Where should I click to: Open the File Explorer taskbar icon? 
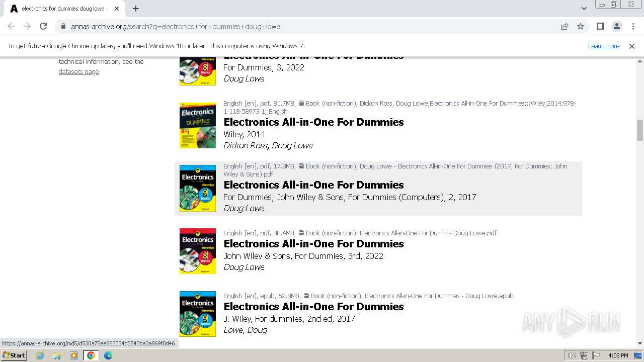[x=57, y=355]
